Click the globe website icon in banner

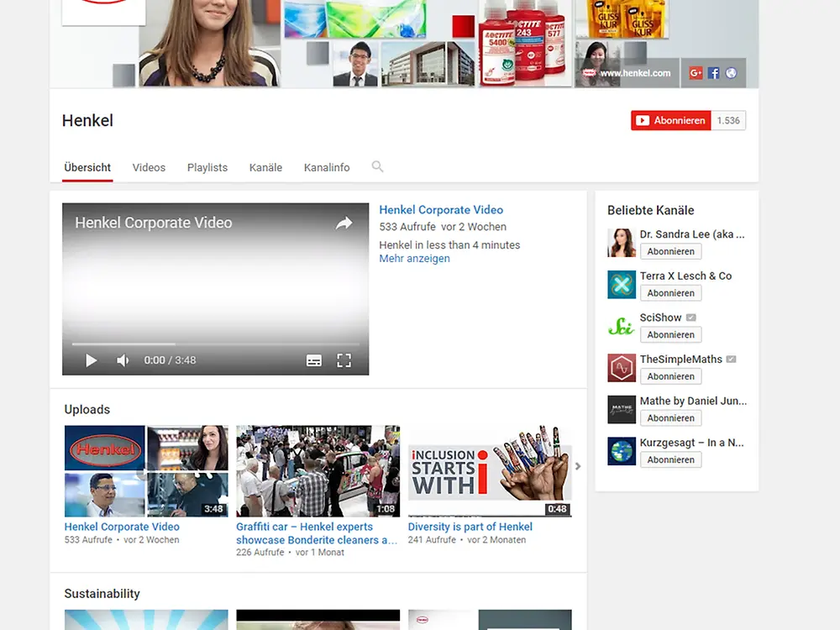point(732,73)
